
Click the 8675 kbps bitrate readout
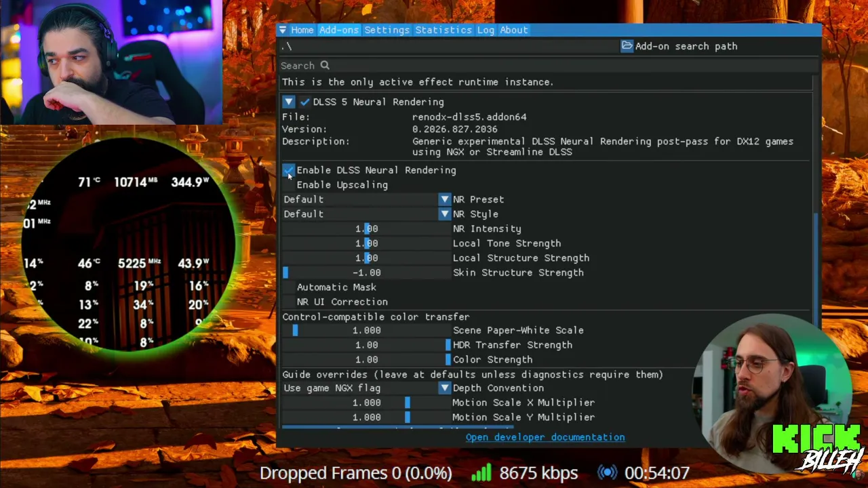point(538,473)
